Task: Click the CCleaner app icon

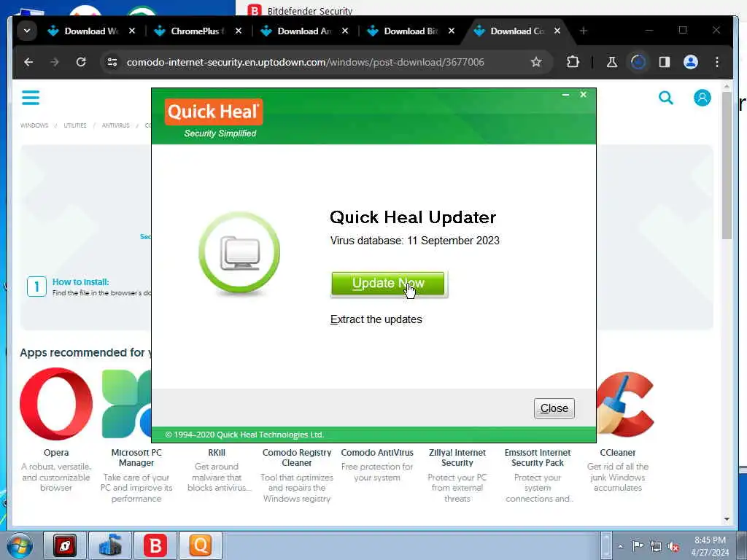Action: click(624, 404)
